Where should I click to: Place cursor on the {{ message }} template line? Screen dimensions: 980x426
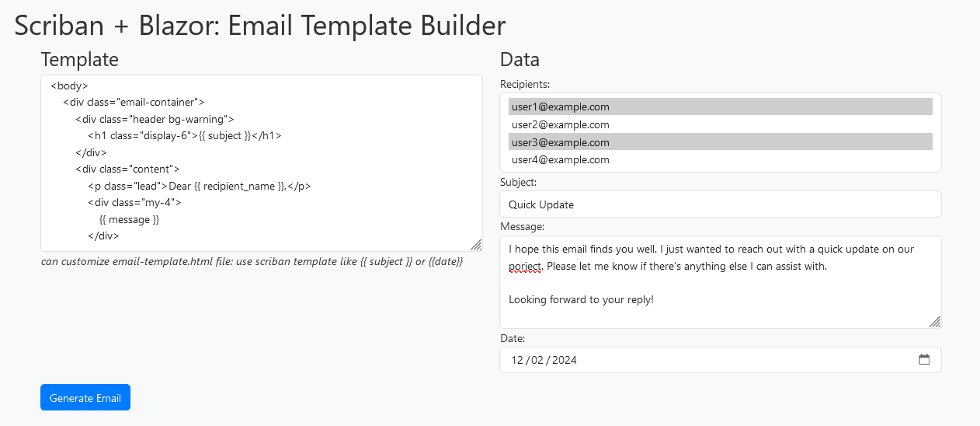point(129,220)
